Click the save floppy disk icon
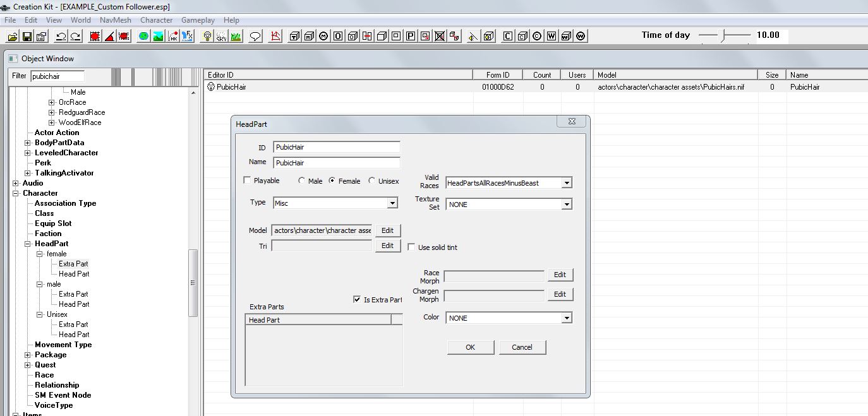 click(27, 36)
